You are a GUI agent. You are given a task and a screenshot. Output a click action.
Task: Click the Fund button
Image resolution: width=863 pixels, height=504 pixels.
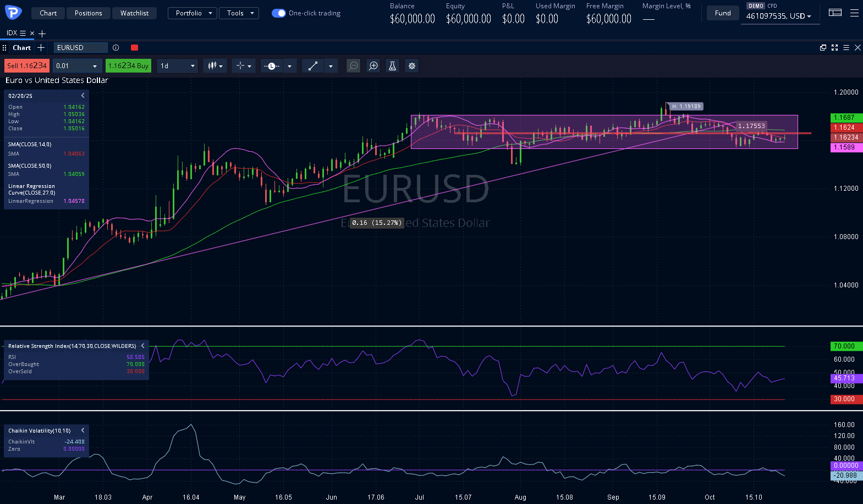(x=723, y=13)
